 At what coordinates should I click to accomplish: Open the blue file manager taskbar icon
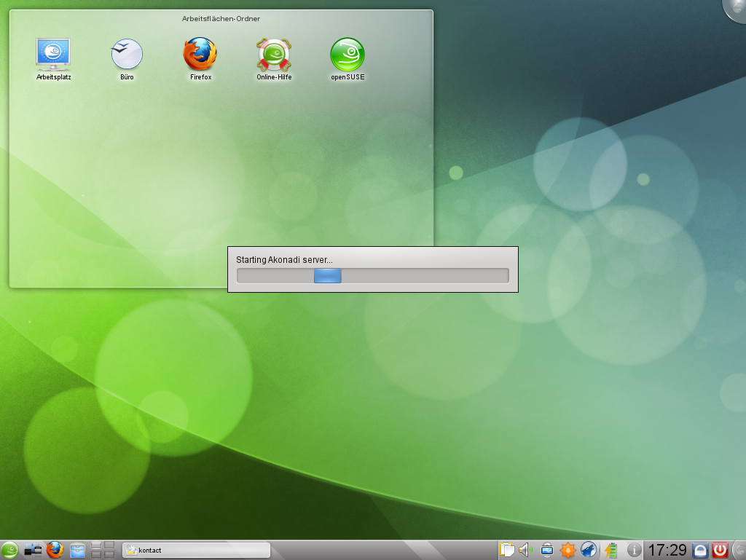tap(78, 550)
